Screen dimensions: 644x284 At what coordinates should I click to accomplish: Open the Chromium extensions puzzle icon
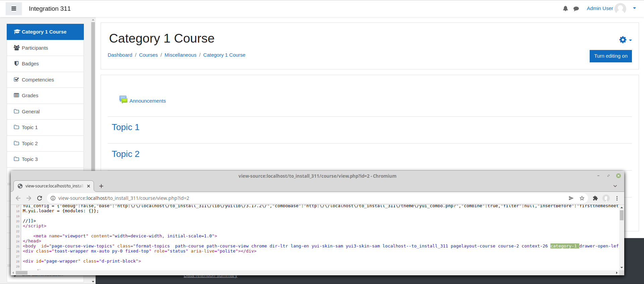[x=595, y=198]
